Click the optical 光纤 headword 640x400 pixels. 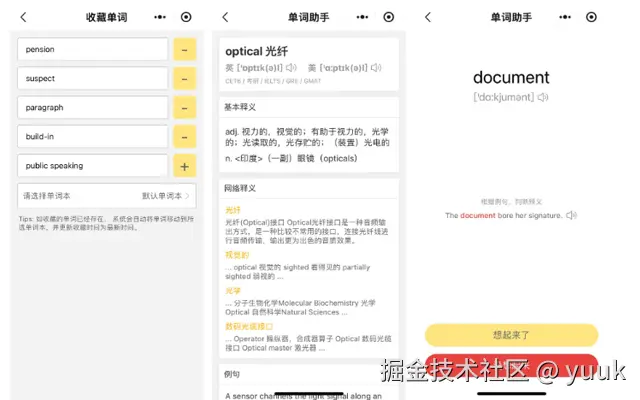[x=257, y=51]
